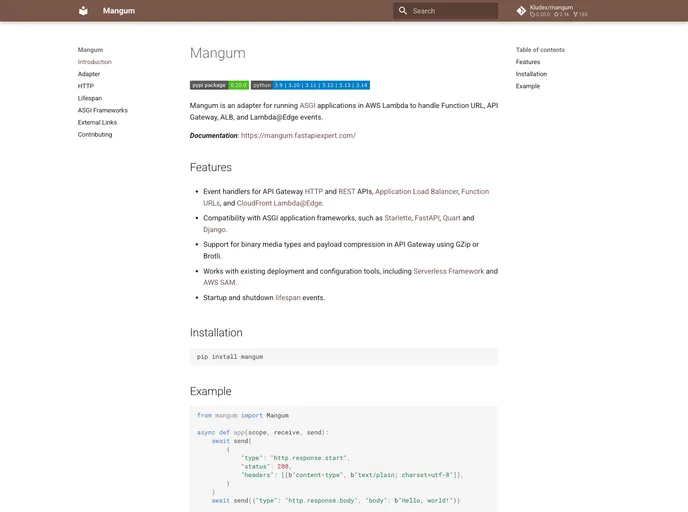This screenshot has height=512, width=688.
Task: Click the search magnifier icon
Action: tap(403, 11)
